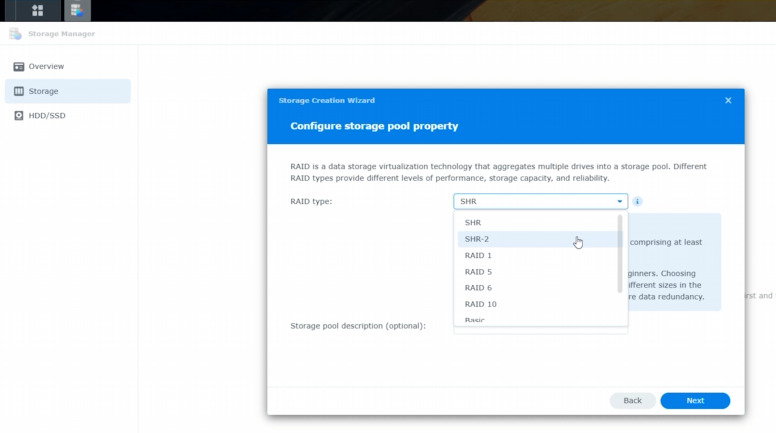Click the HDD/SSD sidebar icon
Viewport: 776px width, 433px height.
(x=19, y=115)
